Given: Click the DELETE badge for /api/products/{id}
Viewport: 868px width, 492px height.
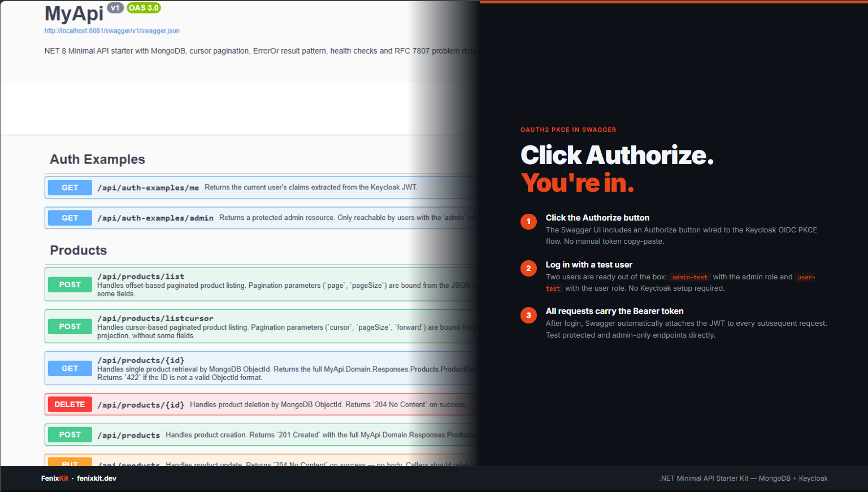Looking at the screenshot, I should (70, 404).
